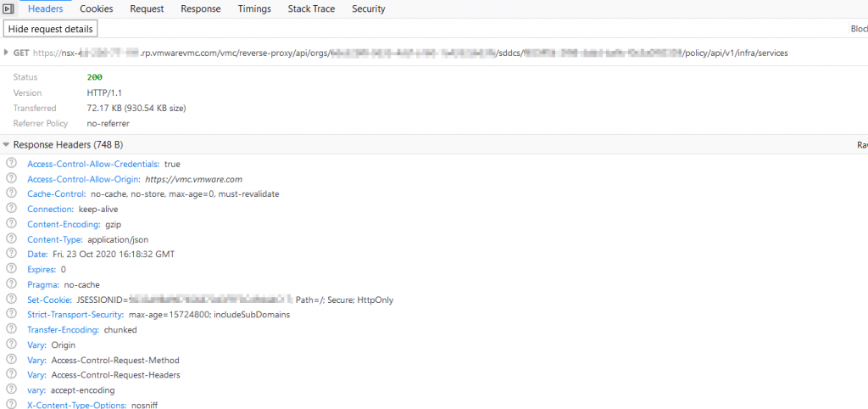Go to the Security tab
This screenshot has height=409, width=868.
[368, 8]
